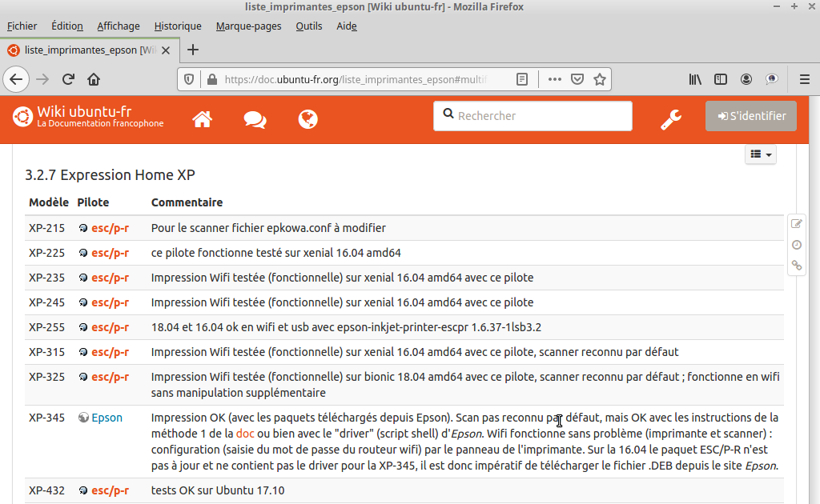Open the Affichage menu
Screen dimensions: 820x504
[x=119, y=26]
